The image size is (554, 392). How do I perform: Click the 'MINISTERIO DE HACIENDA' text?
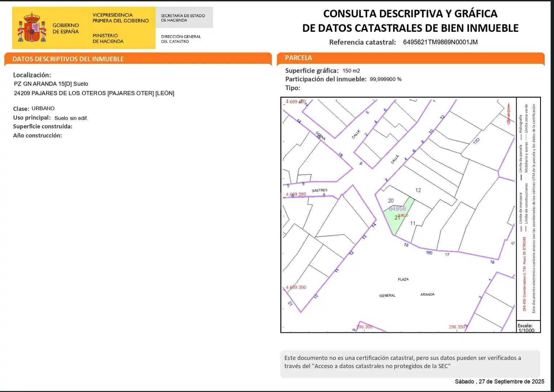pos(108,38)
